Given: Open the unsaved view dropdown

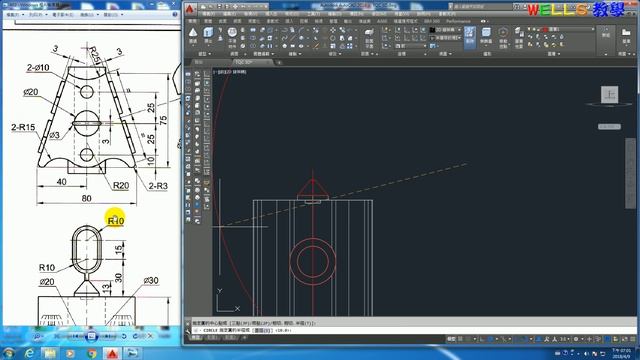Looking at the screenshot, I should [446, 38].
